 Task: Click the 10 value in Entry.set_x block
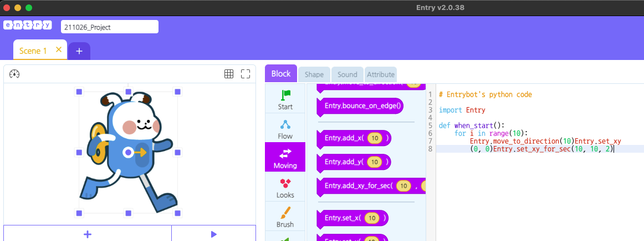(372, 218)
